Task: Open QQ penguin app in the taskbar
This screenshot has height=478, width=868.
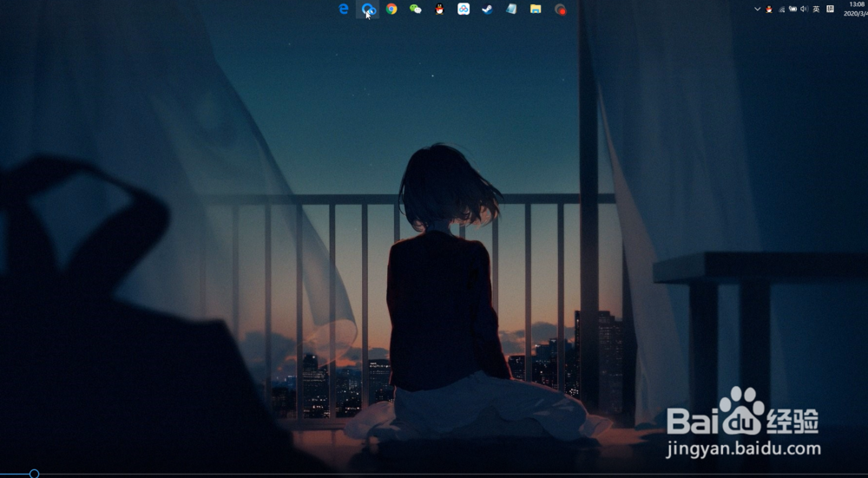Action: [439, 9]
